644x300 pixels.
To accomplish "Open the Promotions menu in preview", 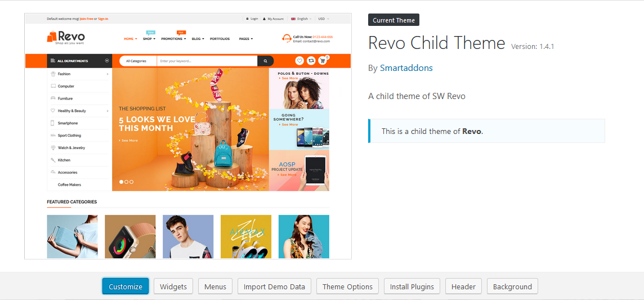I will [174, 39].
